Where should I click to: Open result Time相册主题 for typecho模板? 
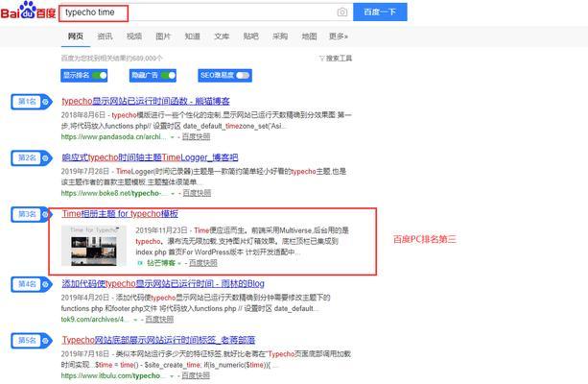point(120,213)
